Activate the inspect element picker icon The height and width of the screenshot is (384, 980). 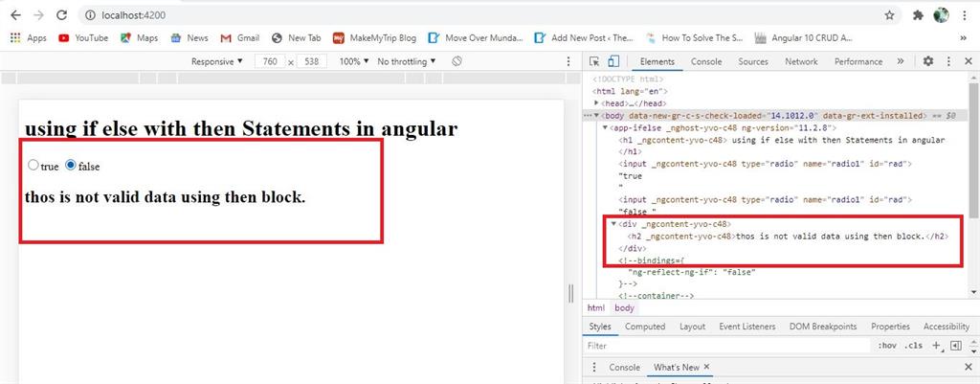pyautogui.click(x=593, y=61)
